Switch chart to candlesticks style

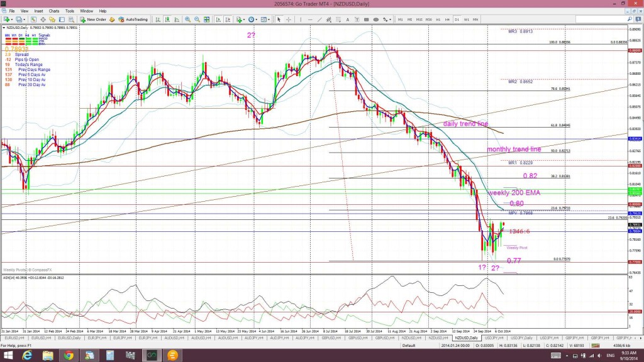pyautogui.click(x=167, y=19)
